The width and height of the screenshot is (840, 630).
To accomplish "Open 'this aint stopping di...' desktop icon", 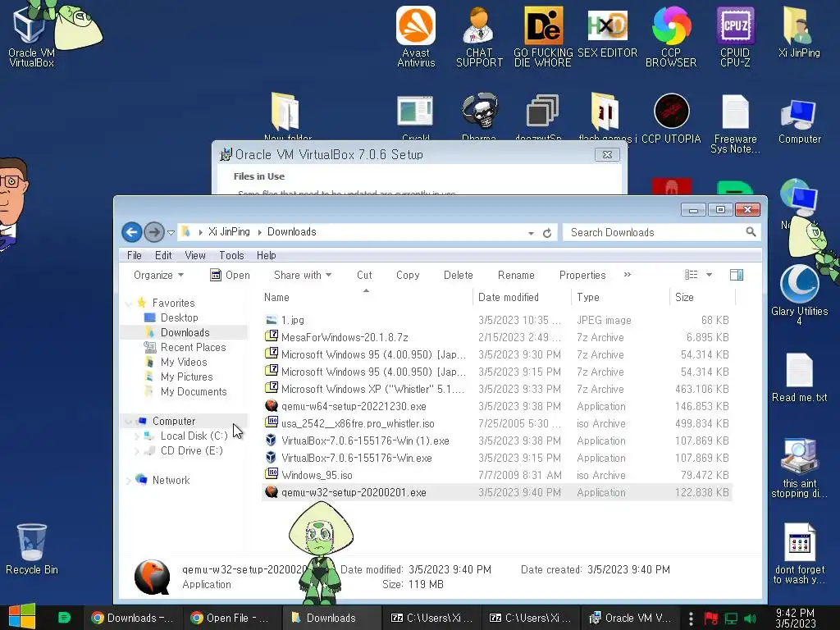I will (799, 468).
